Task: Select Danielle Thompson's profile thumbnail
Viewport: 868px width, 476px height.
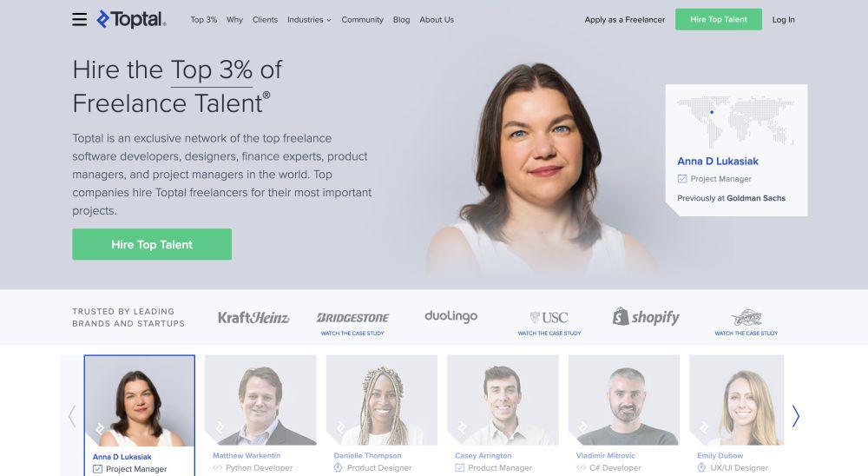Action: point(382,400)
